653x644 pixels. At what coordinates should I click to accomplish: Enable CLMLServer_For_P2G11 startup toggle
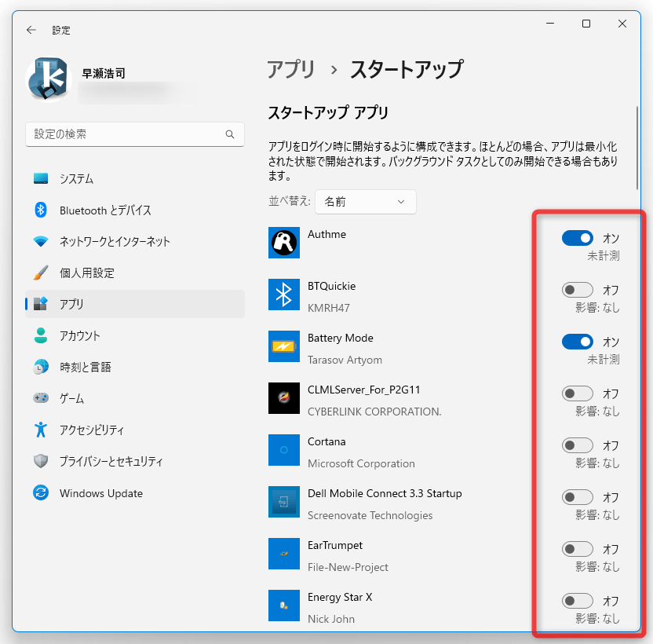(x=578, y=393)
